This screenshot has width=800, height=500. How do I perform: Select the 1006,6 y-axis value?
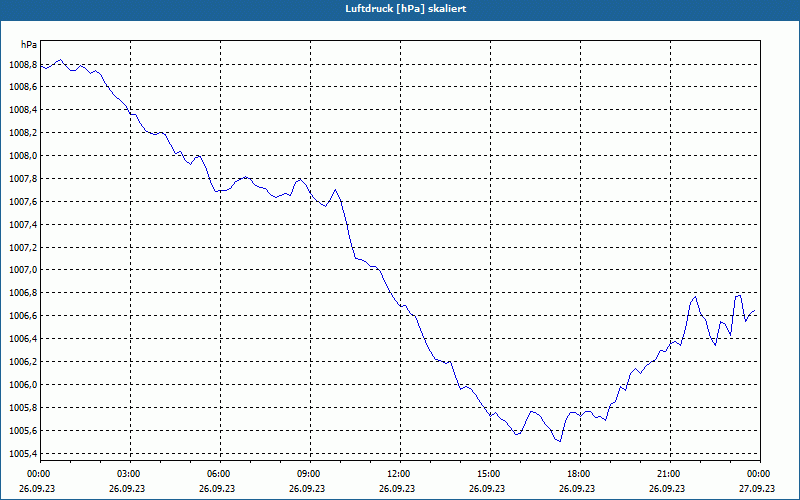tap(23, 316)
